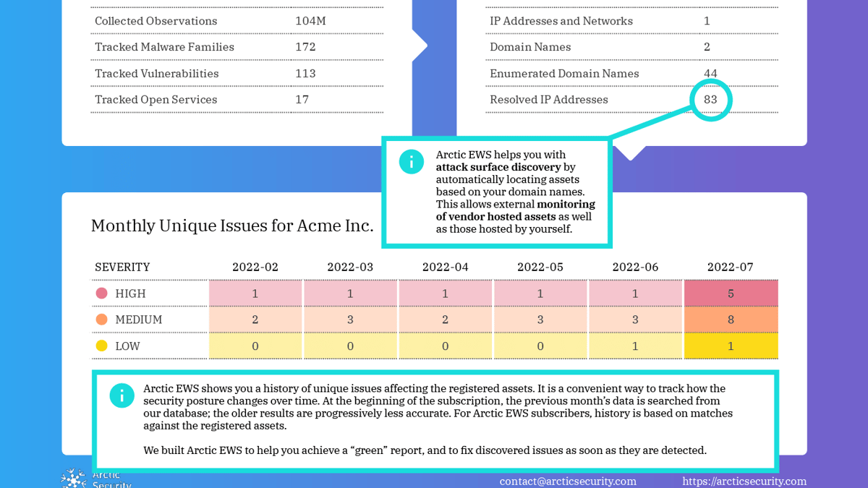
Task: Click the 172 malware families value
Action: (305, 47)
